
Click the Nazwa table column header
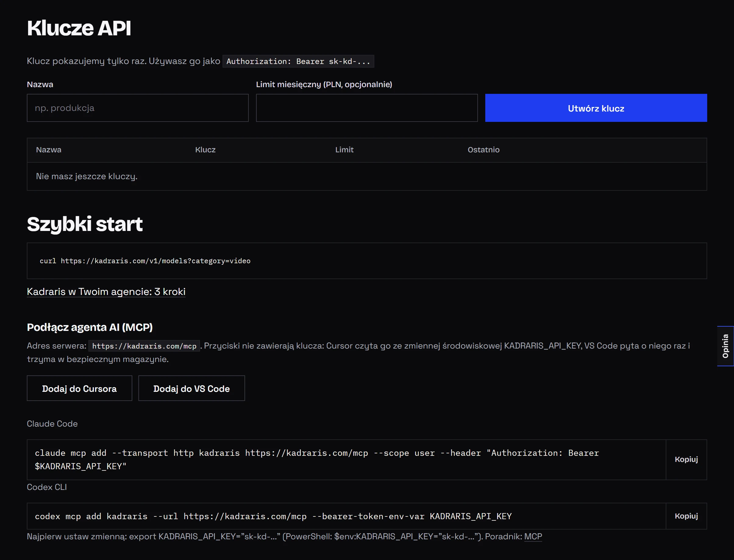click(49, 150)
